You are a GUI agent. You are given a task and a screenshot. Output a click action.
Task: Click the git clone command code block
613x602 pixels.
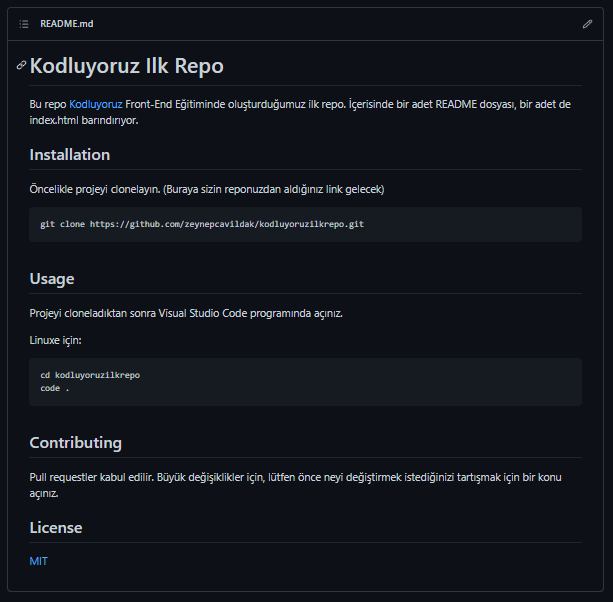point(305,224)
